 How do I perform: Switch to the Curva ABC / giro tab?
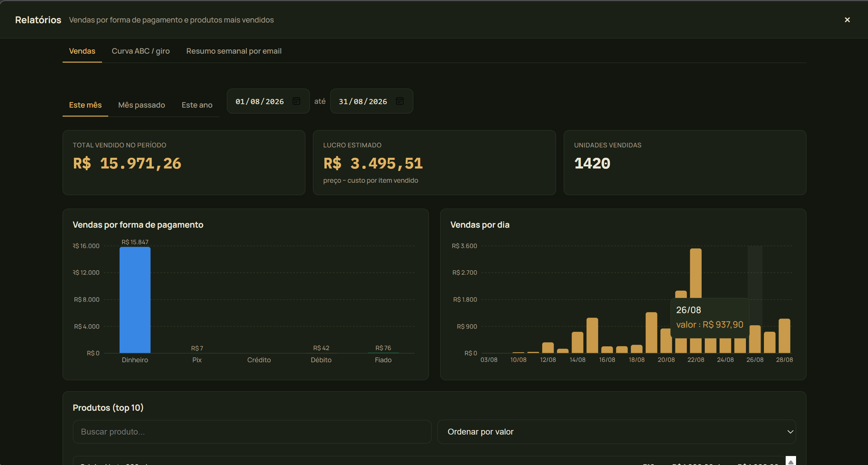tap(141, 51)
